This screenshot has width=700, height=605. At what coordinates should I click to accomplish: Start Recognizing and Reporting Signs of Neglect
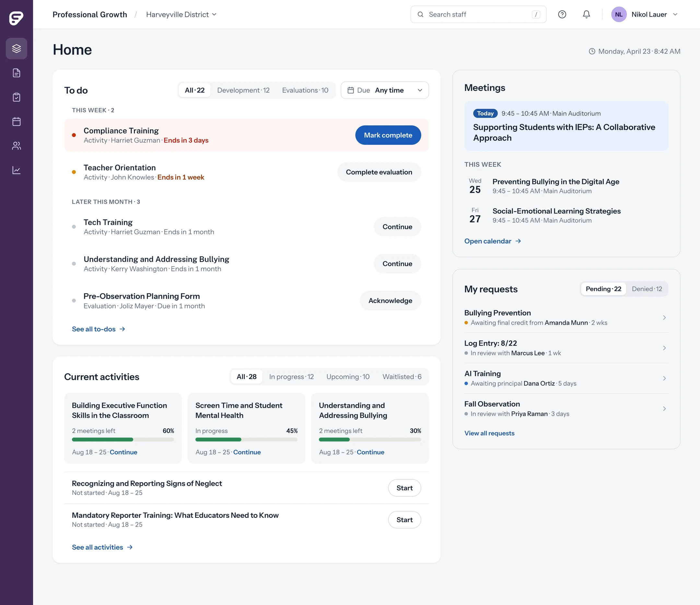[404, 488]
